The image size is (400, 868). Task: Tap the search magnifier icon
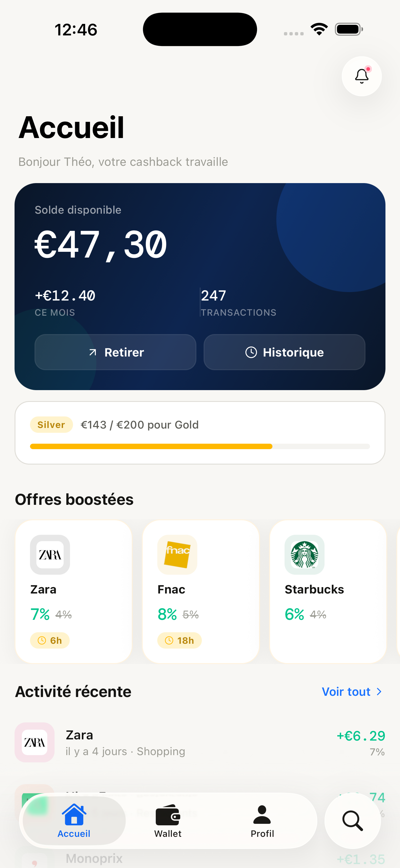click(352, 820)
